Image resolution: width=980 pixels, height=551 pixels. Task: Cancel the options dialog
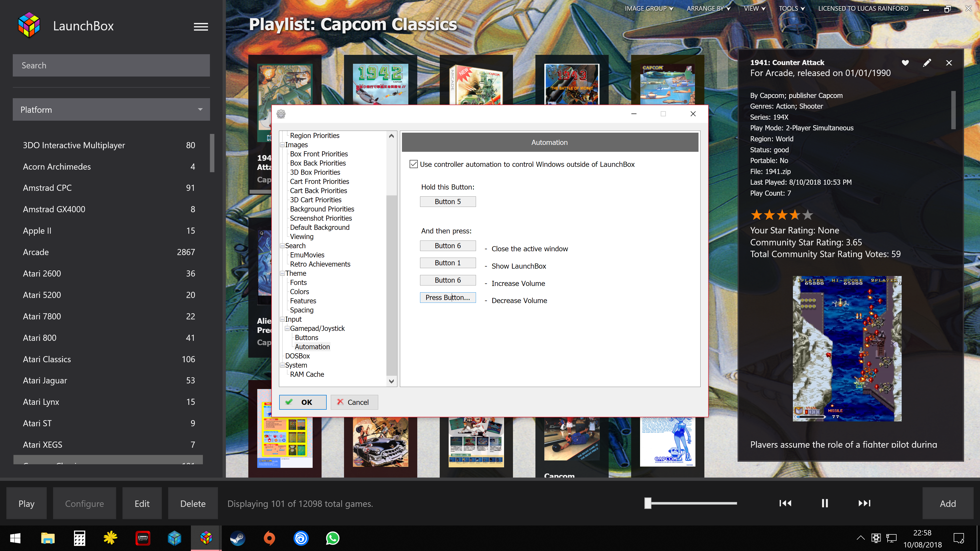[354, 402]
